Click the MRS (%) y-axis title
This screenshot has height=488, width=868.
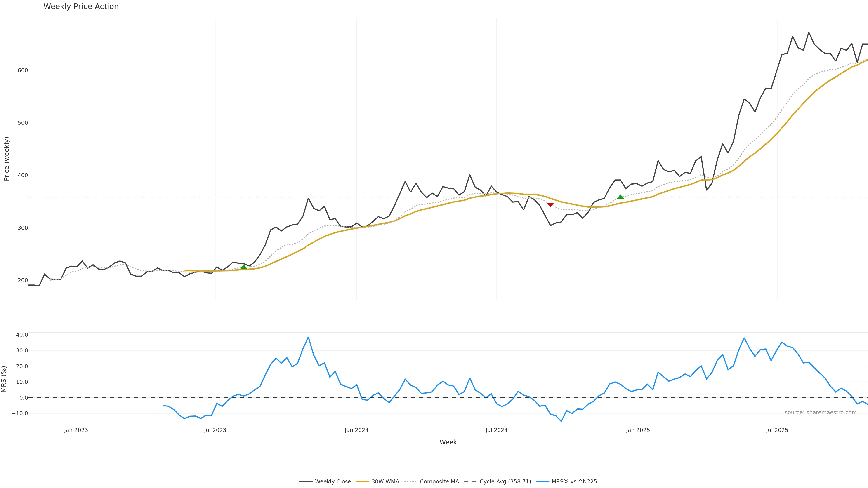tap(4, 379)
